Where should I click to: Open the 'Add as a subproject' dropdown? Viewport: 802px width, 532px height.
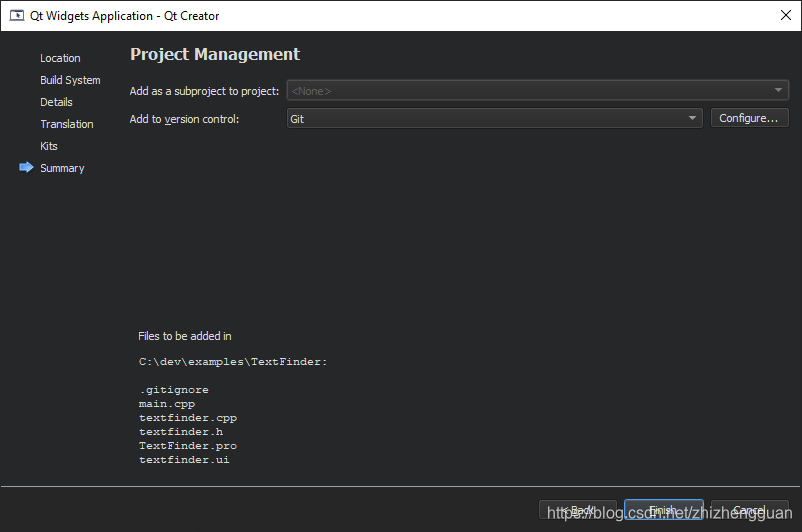[538, 91]
